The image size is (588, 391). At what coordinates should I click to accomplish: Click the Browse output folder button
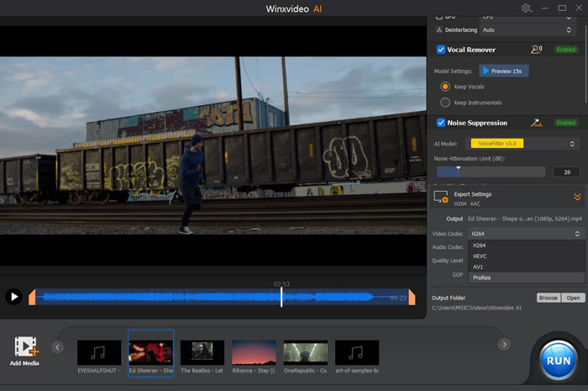tap(549, 298)
